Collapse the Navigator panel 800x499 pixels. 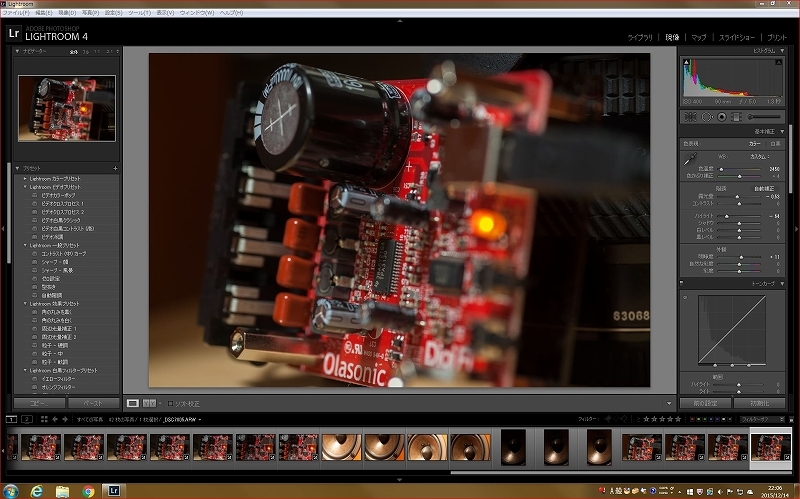point(17,52)
